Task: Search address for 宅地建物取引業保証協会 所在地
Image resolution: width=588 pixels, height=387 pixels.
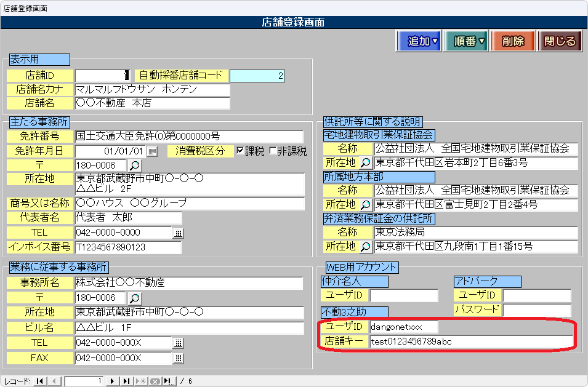Action: point(365,163)
